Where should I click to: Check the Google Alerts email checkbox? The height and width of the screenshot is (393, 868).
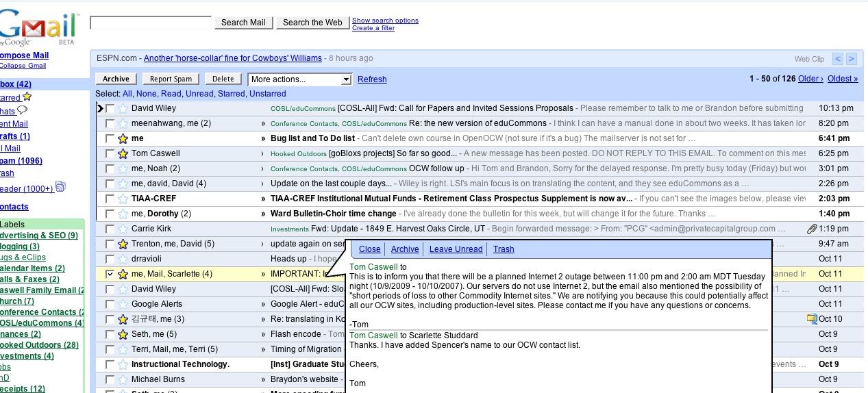pyautogui.click(x=110, y=304)
